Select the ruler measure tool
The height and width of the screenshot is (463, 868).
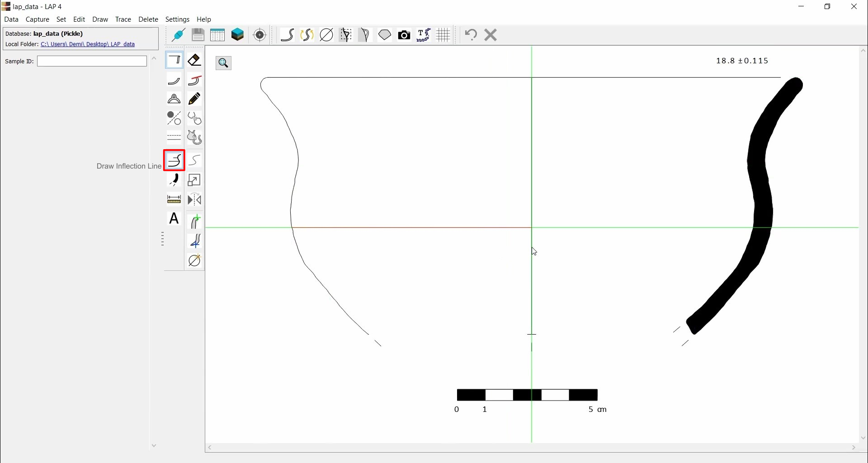pyautogui.click(x=174, y=199)
